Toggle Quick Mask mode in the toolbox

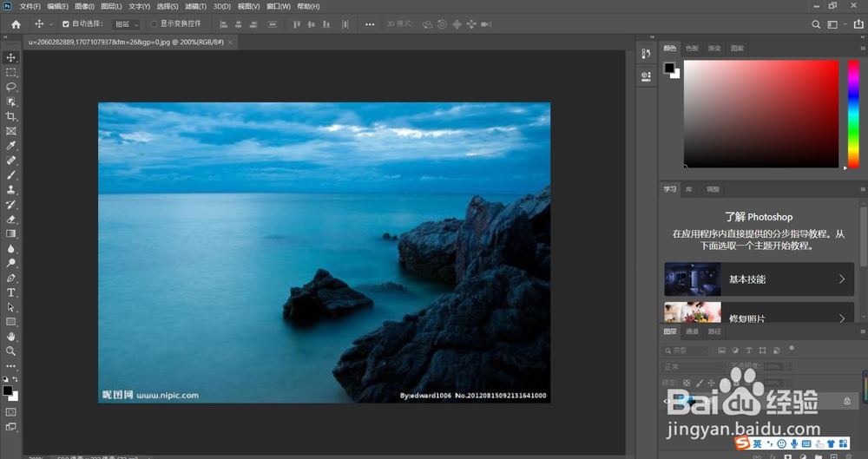(x=11, y=412)
